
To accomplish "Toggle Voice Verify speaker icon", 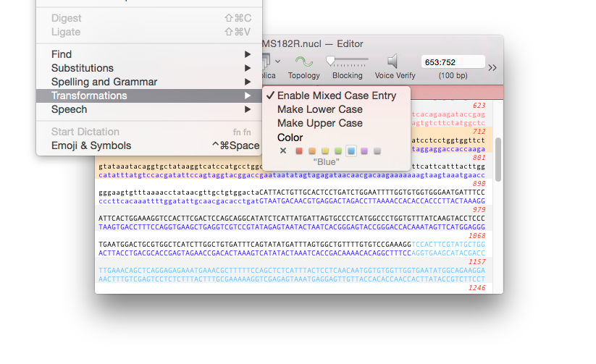I will [x=393, y=62].
